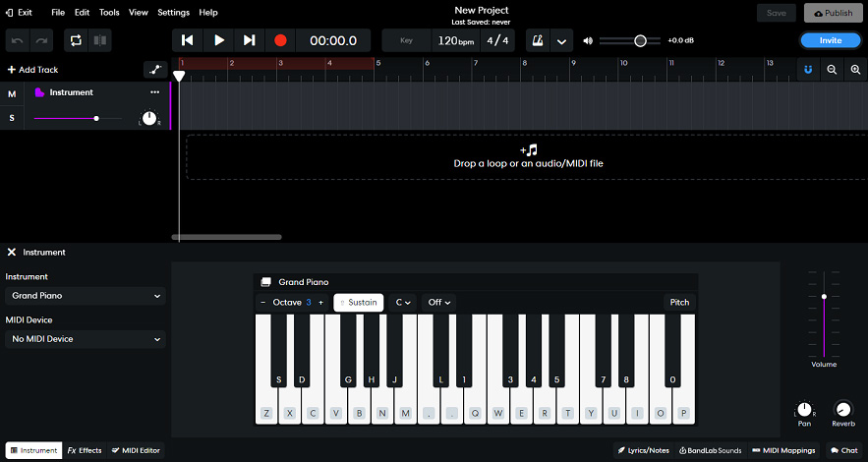Open the No MIDI Device dropdown

point(86,338)
